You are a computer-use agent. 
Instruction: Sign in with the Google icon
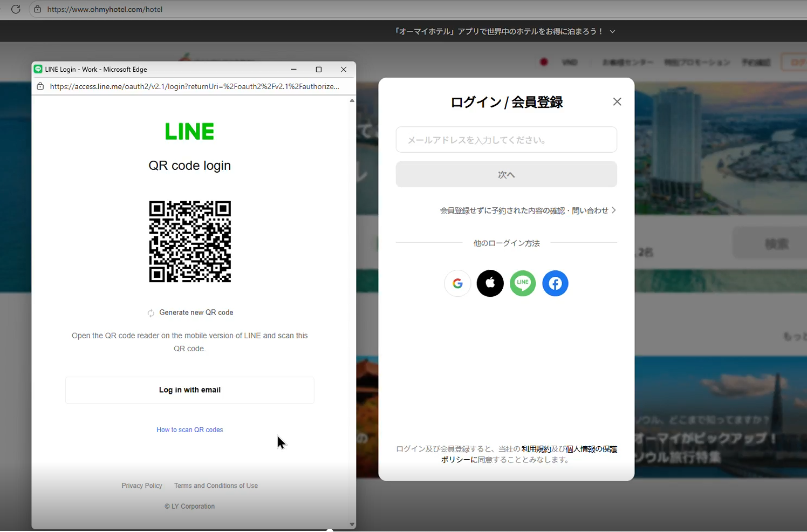click(x=457, y=283)
